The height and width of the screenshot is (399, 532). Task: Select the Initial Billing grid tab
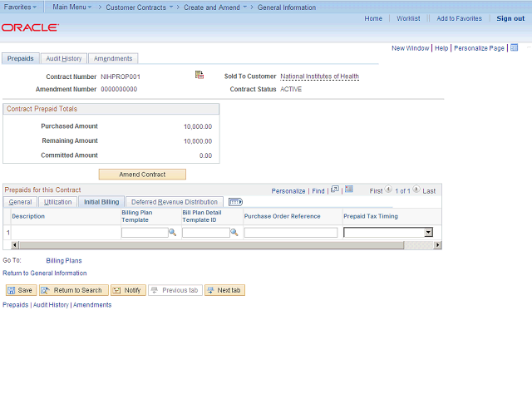tap(101, 202)
